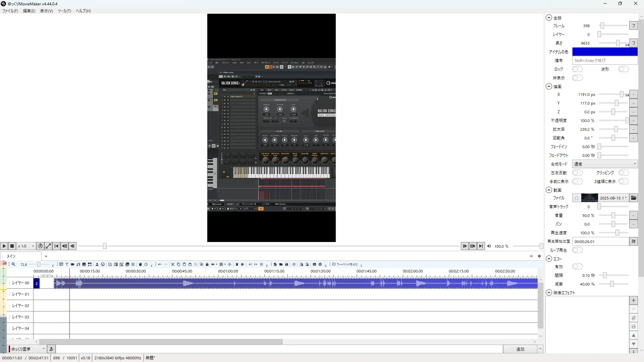This screenshot has height=362, width=644.
Task: Collapse the 描画 section
Action: point(549,86)
